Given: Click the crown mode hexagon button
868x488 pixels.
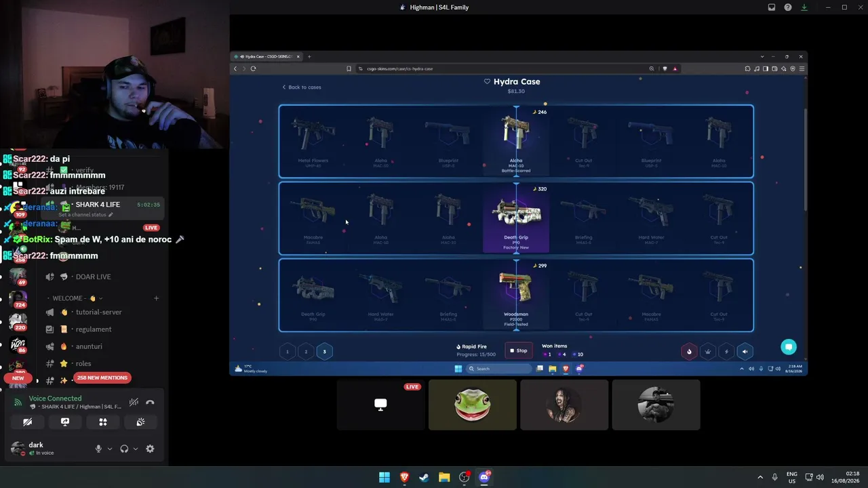Looking at the screenshot, I should click(708, 351).
